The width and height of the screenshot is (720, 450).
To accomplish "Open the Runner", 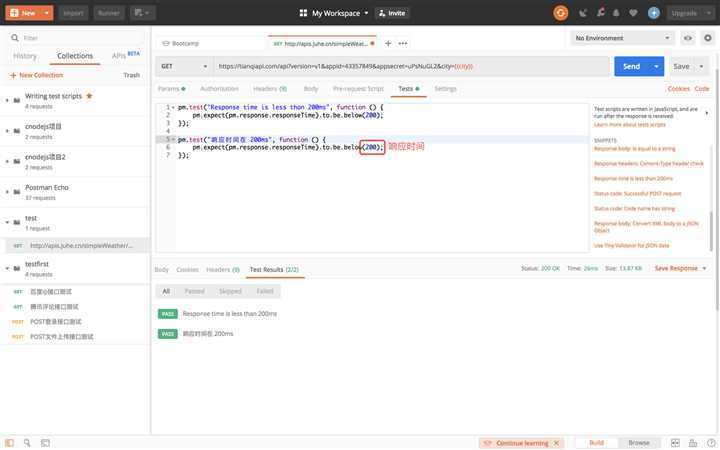I will (109, 13).
